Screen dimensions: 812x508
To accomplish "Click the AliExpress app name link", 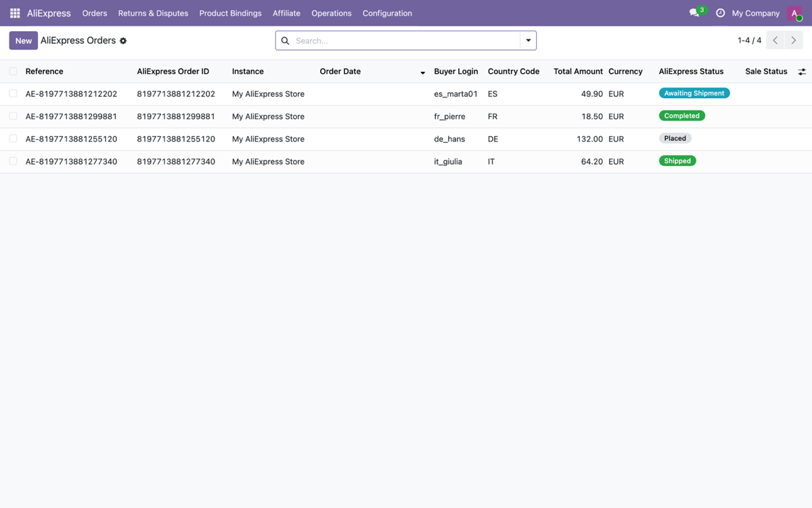I will pos(49,13).
